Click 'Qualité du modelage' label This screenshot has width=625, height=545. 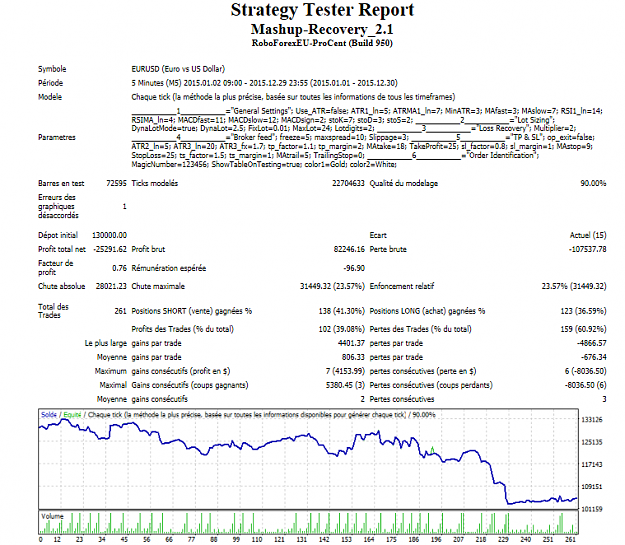(403, 183)
